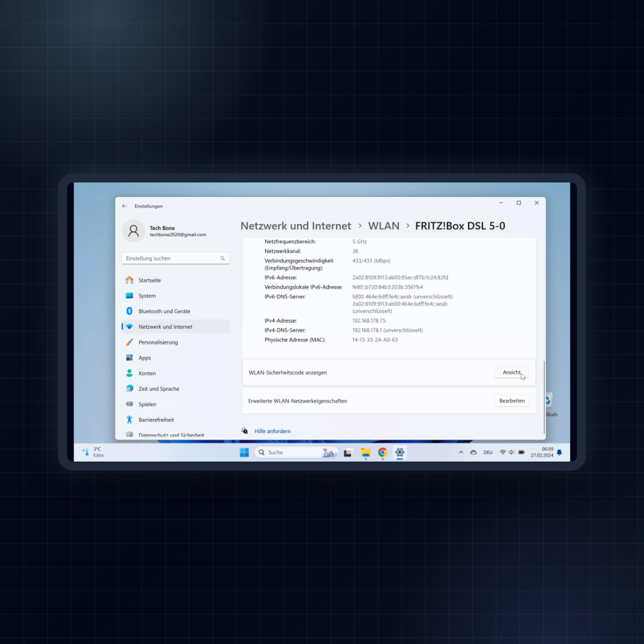The image size is (644, 644).
Task: Open notifications bell icon
Action: pos(559,452)
